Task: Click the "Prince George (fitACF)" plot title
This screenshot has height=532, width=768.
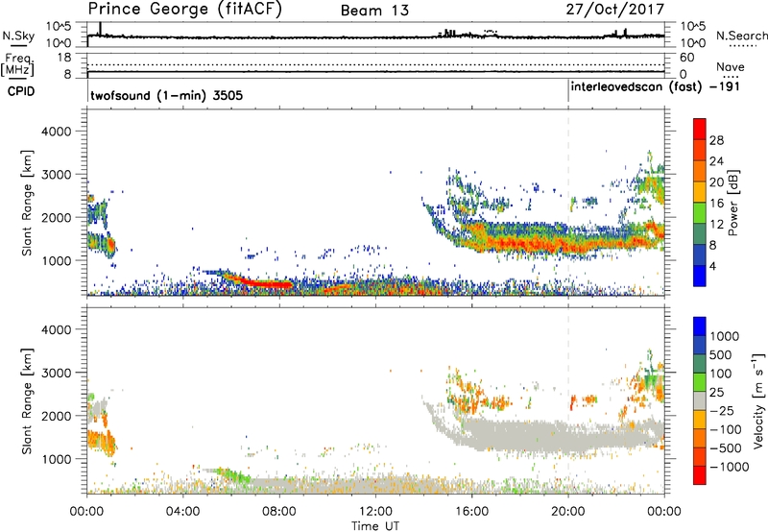Action: point(185,10)
